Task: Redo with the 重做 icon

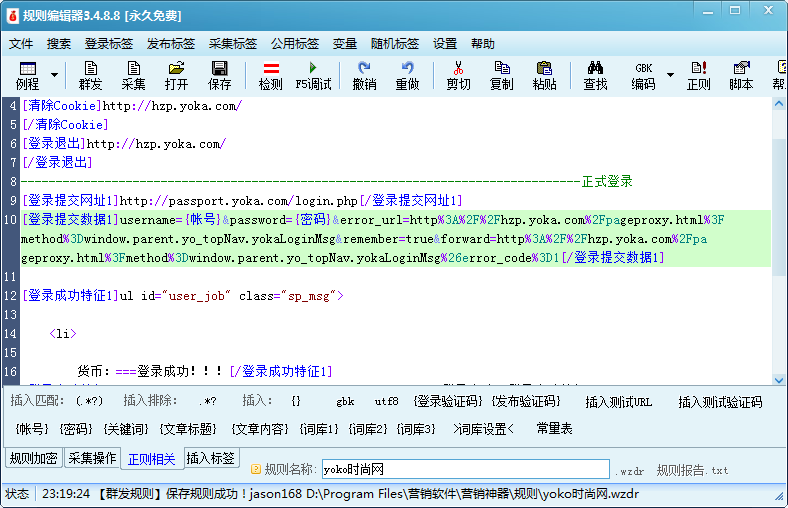Action: [407, 75]
